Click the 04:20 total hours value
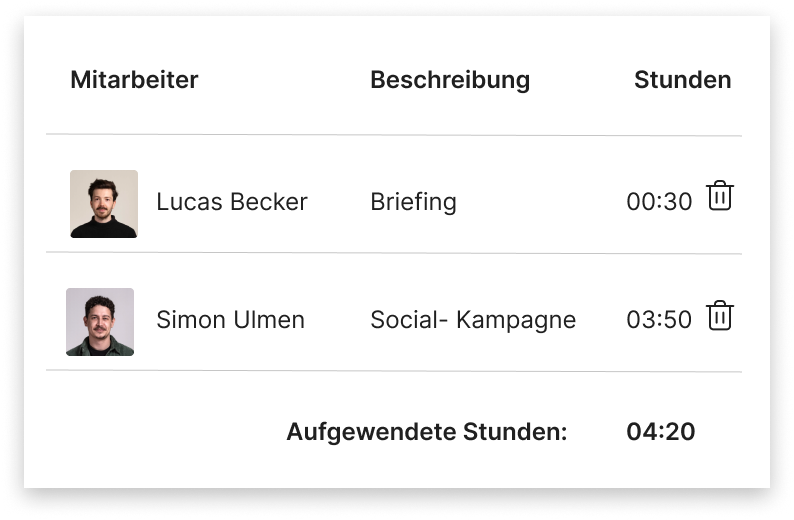Screen dimensions: 794x520 coord(660,432)
